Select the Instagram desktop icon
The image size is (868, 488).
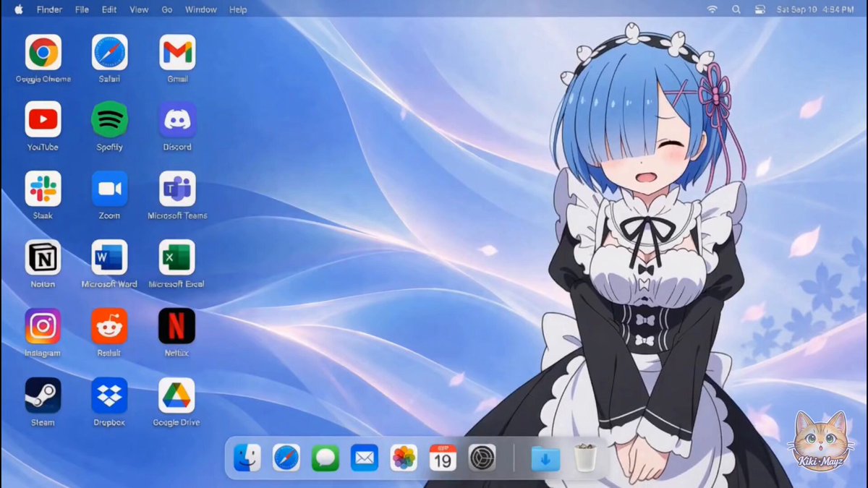click(x=43, y=326)
